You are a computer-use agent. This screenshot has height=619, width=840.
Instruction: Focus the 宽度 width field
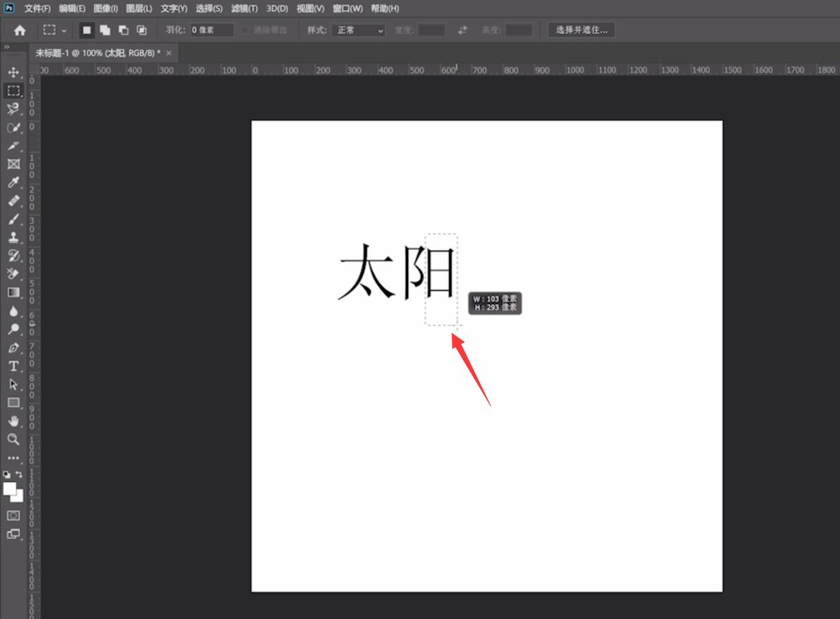point(432,30)
